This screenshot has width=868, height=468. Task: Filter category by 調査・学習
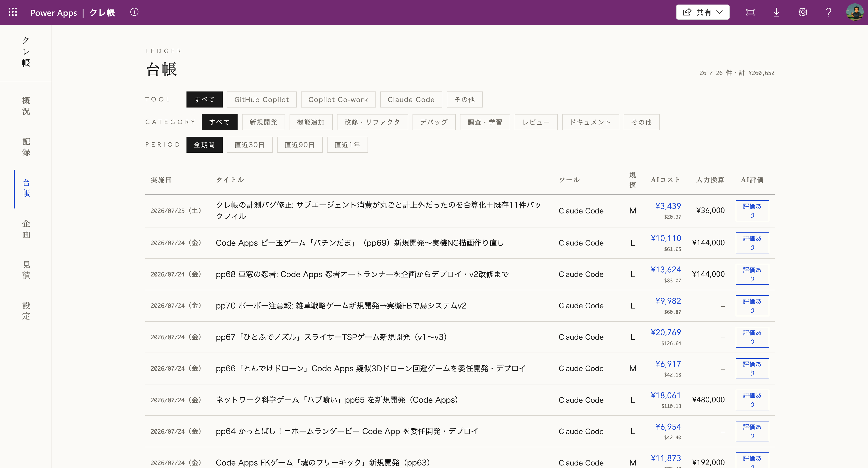pyautogui.click(x=485, y=122)
